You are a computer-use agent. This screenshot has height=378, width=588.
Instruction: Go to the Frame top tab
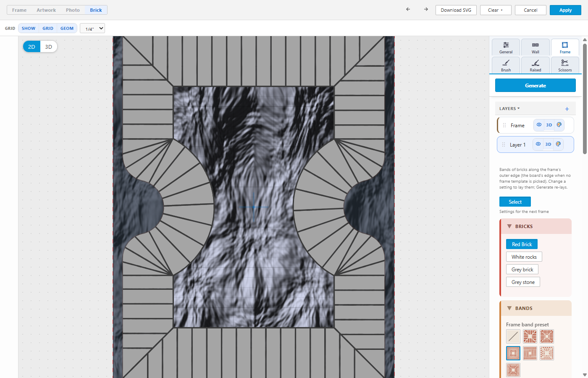(19, 10)
